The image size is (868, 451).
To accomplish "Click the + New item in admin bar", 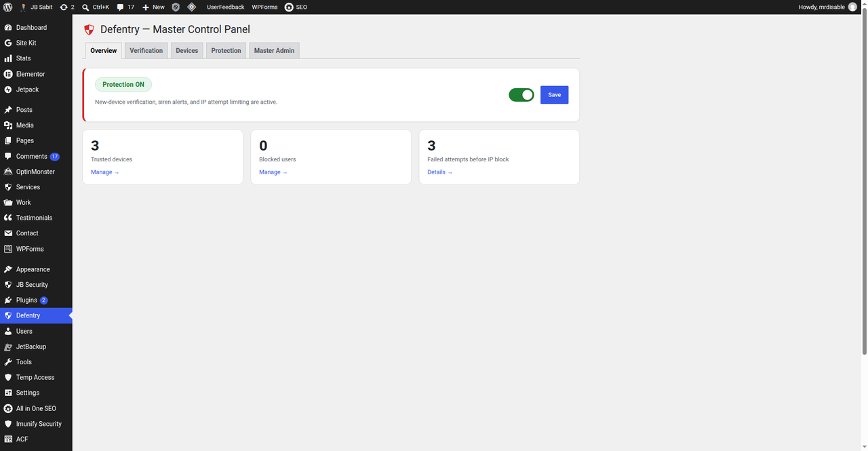I will pyautogui.click(x=153, y=7).
